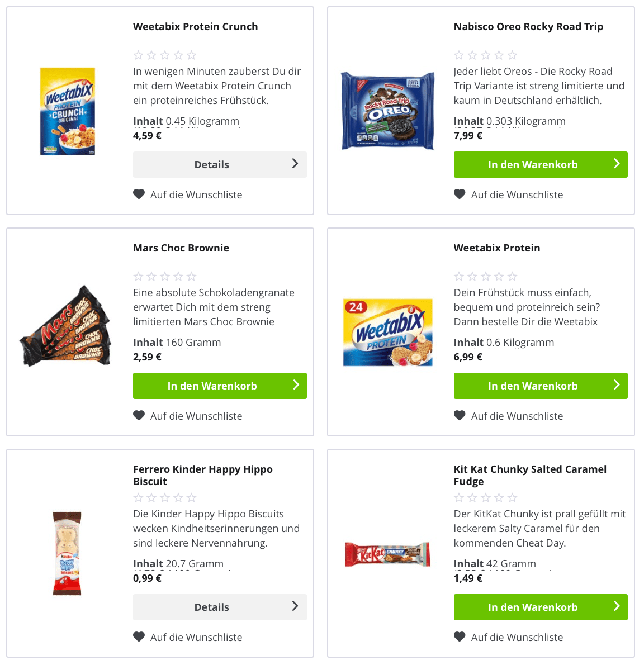
Task: Open Details for Weetabix Protein Crunch
Action: coord(220,164)
